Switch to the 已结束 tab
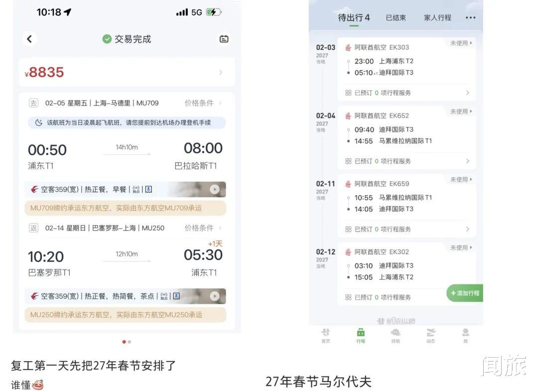 pyautogui.click(x=396, y=18)
